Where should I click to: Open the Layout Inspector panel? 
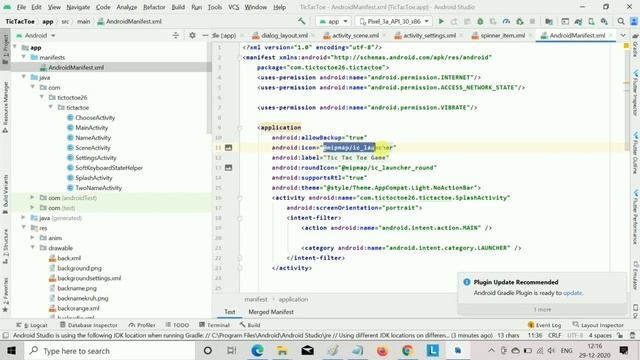pyautogui.click(x=598, y=325)
